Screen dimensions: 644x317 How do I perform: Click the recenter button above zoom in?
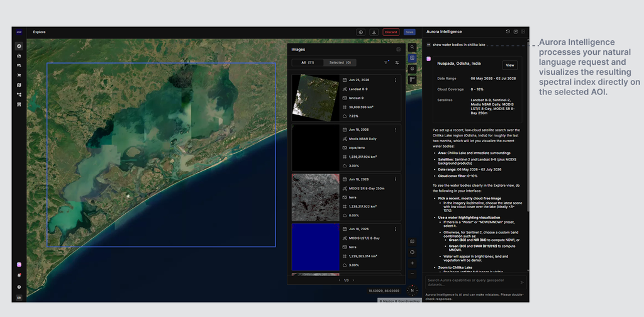coord(413,252)
